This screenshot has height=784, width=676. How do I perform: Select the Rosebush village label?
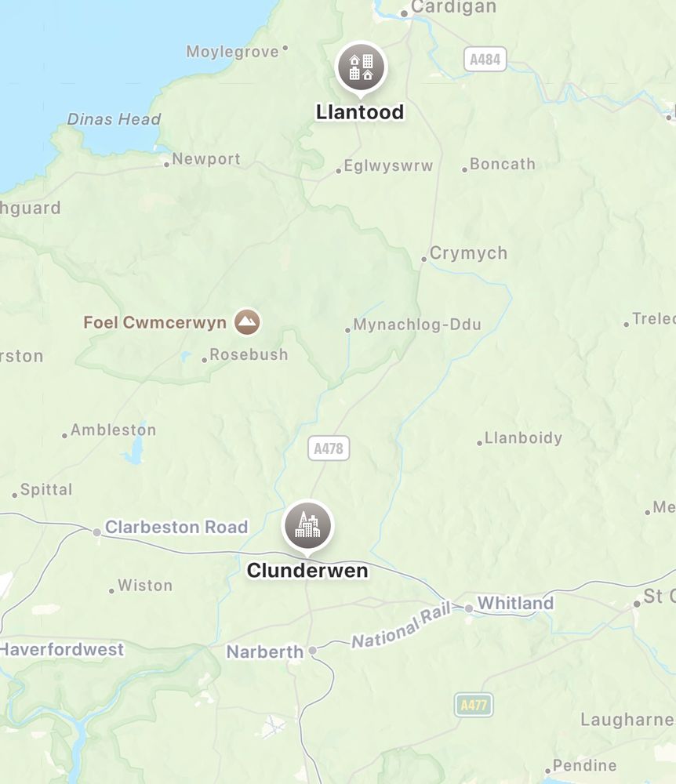tap(249, 354)
